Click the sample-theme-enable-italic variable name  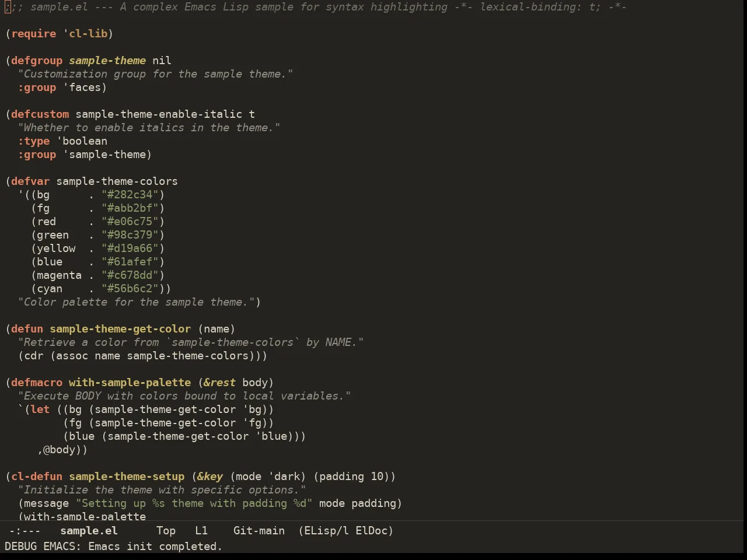tap(159, 114)
